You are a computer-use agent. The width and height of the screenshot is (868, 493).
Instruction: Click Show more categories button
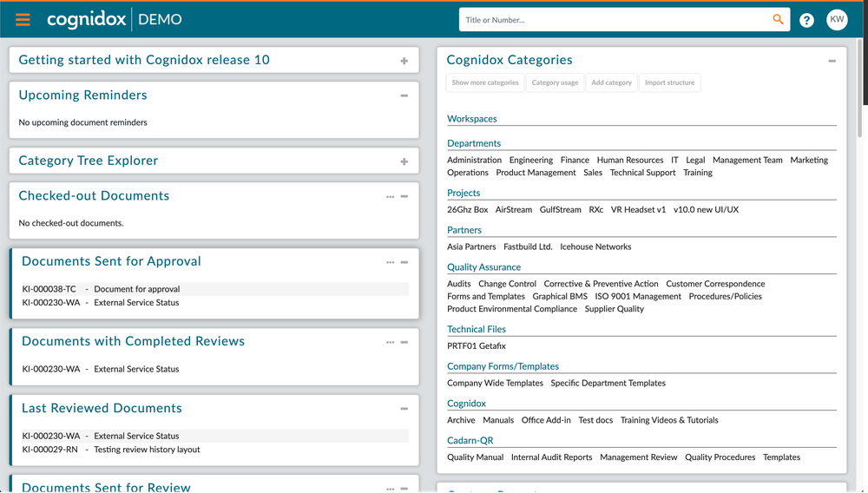(485, 82)
